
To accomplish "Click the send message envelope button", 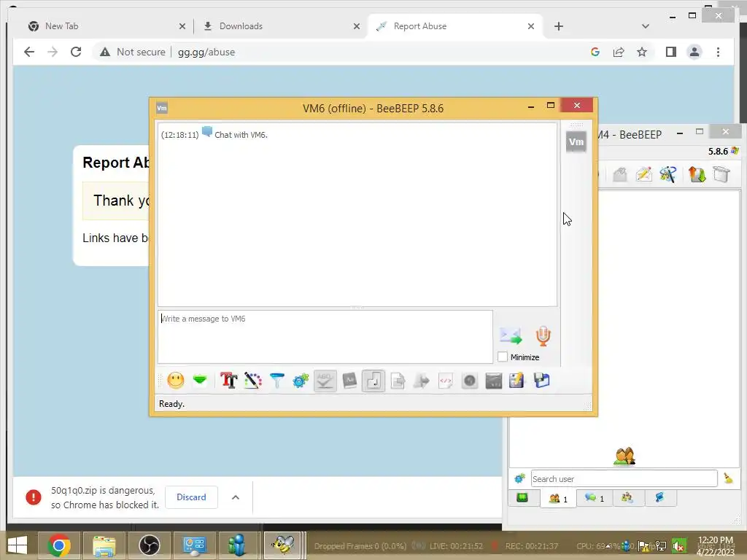I will point(511,335).
